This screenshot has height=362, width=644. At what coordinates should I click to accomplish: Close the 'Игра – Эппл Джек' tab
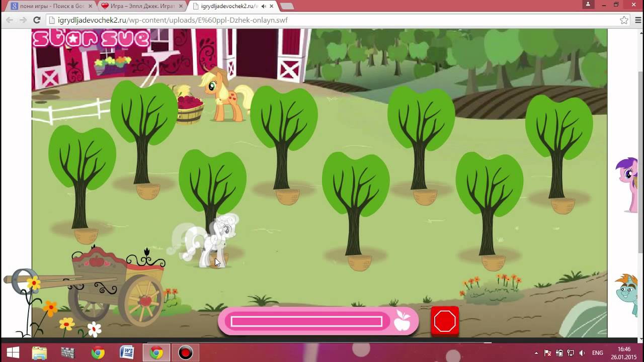[181, 6]
